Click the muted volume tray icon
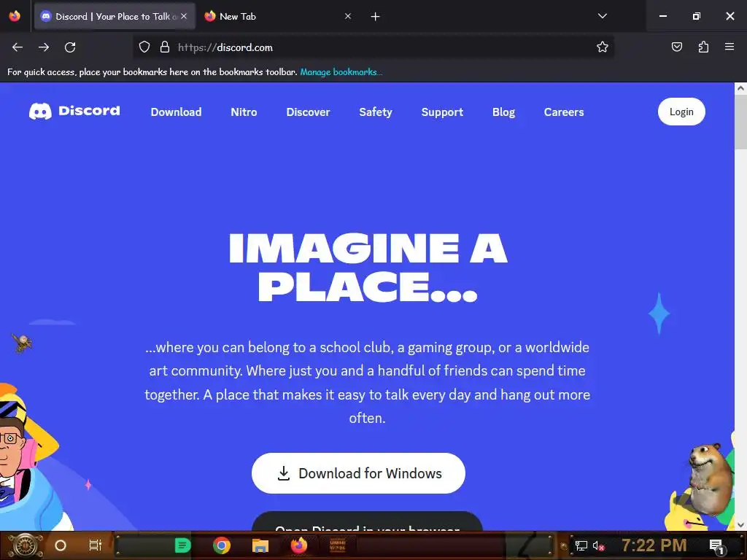Screen dimensions: 747x560 (598, 545)
